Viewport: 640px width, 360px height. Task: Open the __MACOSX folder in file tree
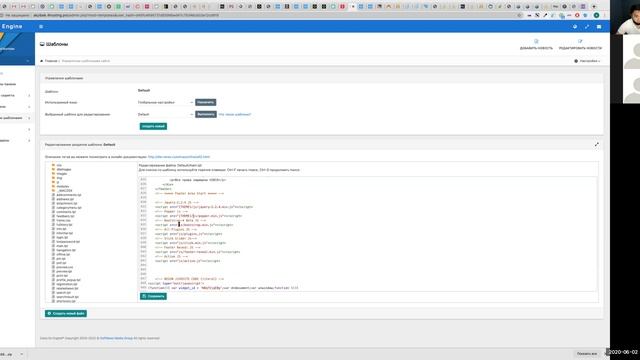click(x=64, y=191)
